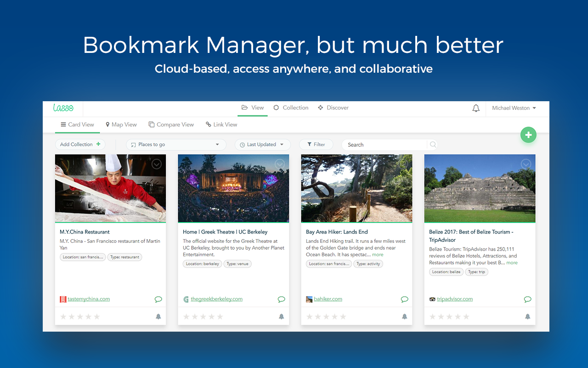
Task: Expand chevron menu on Belize card image
Action: tap(526, 164)
